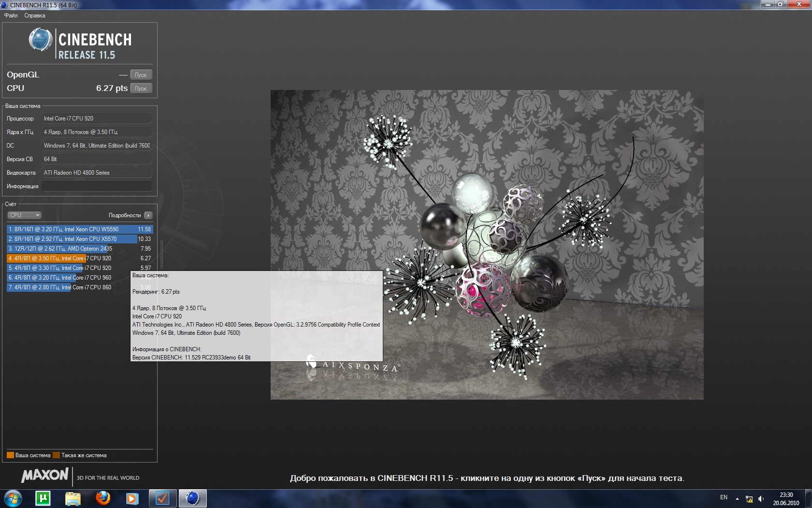
Task: Start the CPU benchmark with Пуск
Action: 141,89
